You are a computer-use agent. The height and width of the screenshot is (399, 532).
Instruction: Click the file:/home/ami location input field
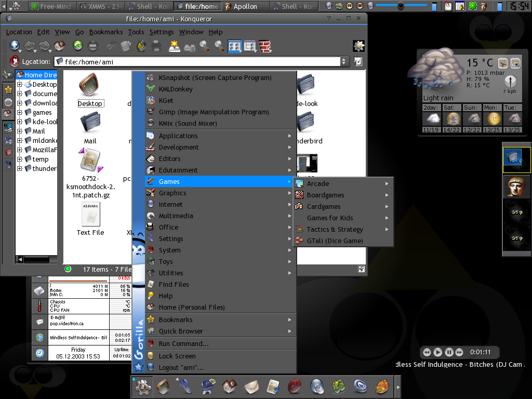point(197,62)
